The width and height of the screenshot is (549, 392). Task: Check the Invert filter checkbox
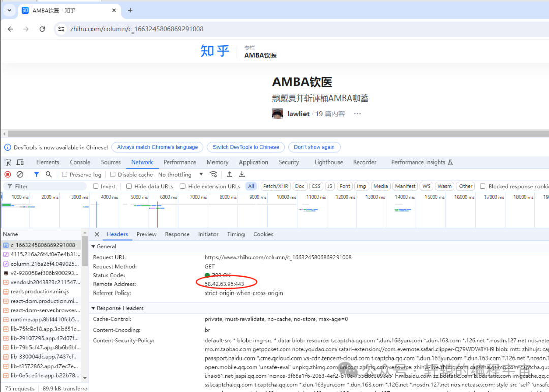click(95, 186)
